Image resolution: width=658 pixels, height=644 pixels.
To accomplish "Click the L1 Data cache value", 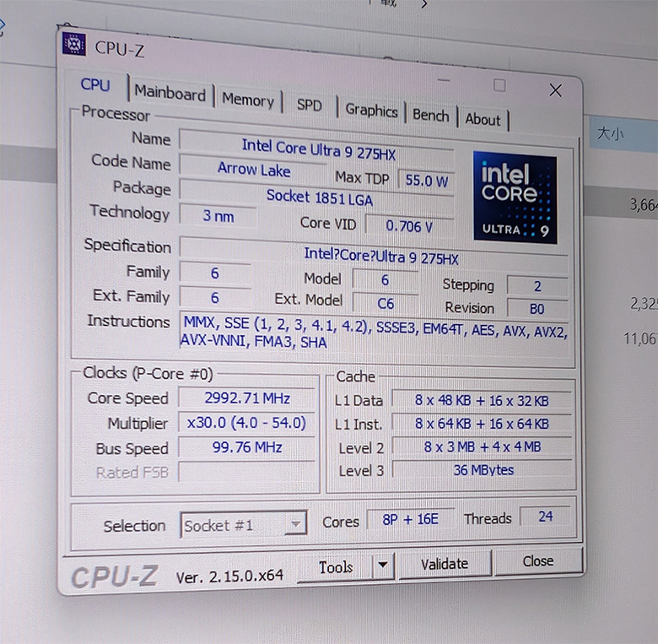I will [482, 401].
